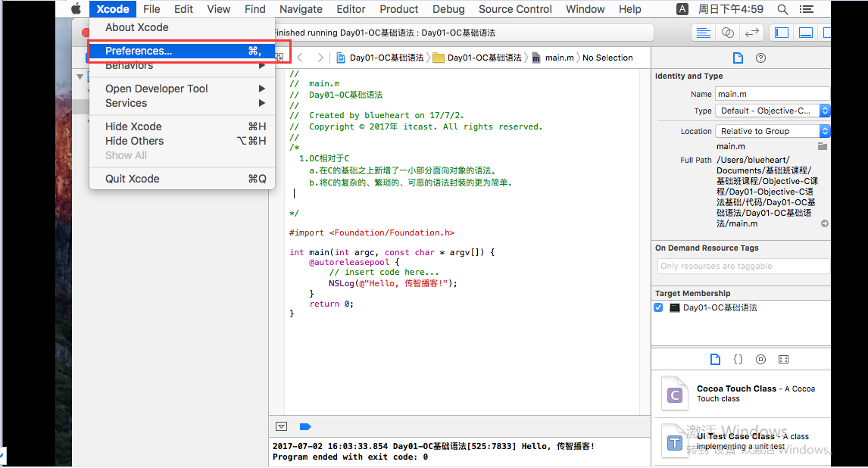Select UI Test Case Class template icon
The height and width of the screenshot is (468, 868).
tap(674, 441)
